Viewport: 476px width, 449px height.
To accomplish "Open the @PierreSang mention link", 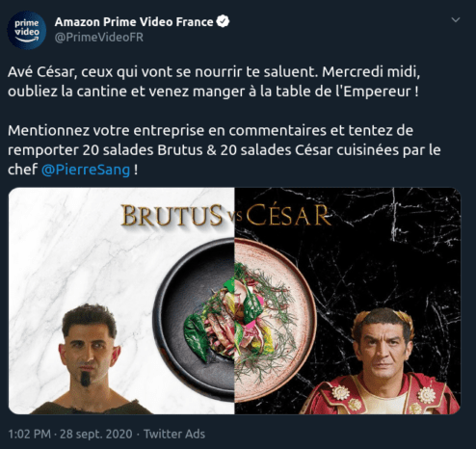I will coord(86,170).
